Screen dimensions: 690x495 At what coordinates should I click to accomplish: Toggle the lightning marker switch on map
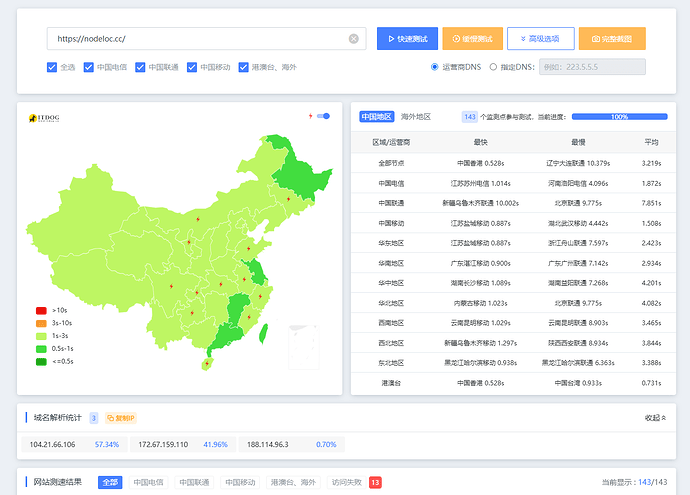click(323, 116)
